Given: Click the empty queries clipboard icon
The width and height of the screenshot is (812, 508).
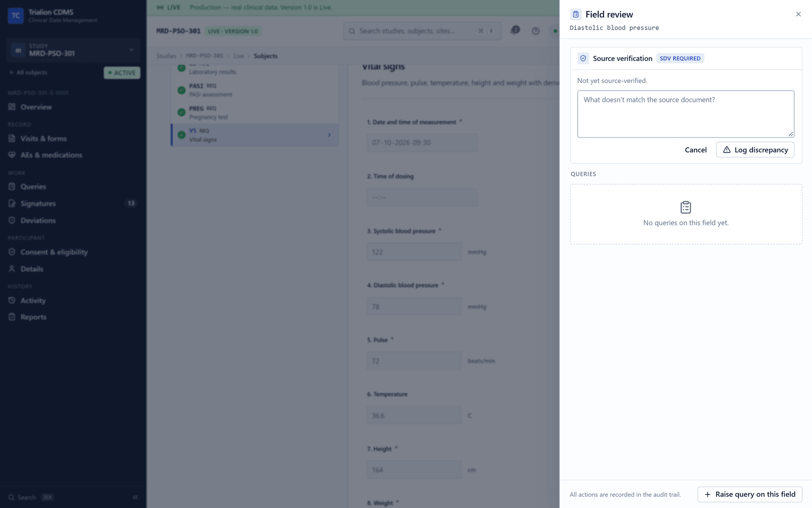Looking at the screenshot, I should (686, 207).
